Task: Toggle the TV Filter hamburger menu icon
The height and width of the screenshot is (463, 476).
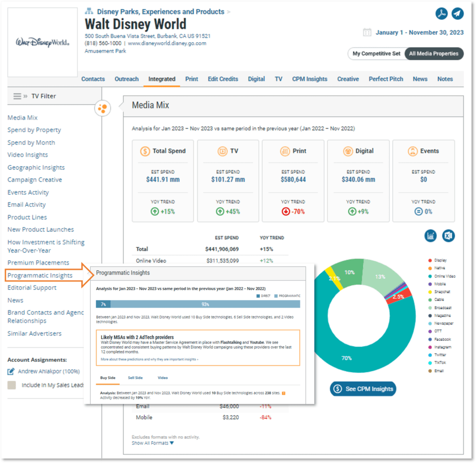Action: click(17, 96)
